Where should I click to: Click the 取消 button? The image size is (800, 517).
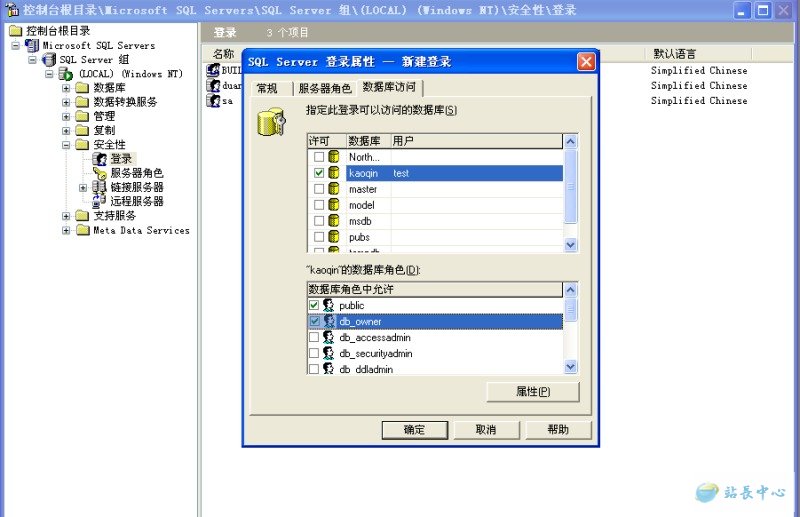(x=486, y=430)
